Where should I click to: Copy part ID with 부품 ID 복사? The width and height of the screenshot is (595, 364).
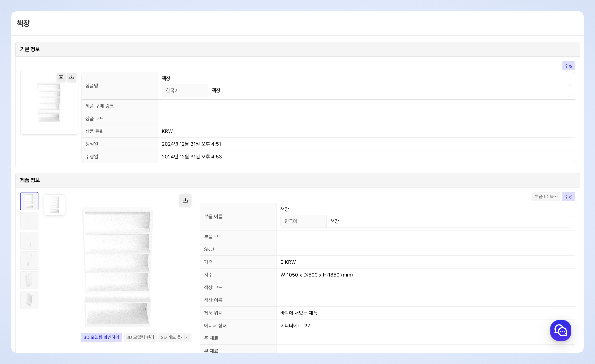tap(546, 197)
